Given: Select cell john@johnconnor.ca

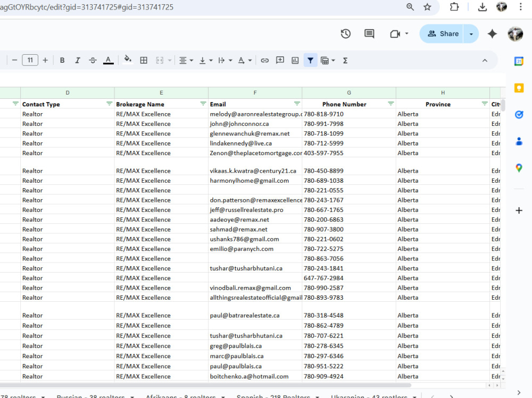Looking at the screenshot, I should (x=255, y=124).
